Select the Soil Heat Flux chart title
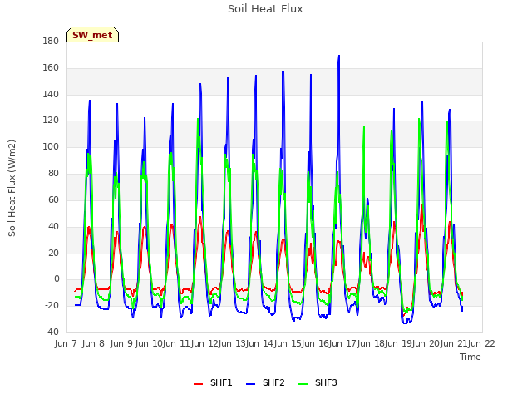 (265, 9)
